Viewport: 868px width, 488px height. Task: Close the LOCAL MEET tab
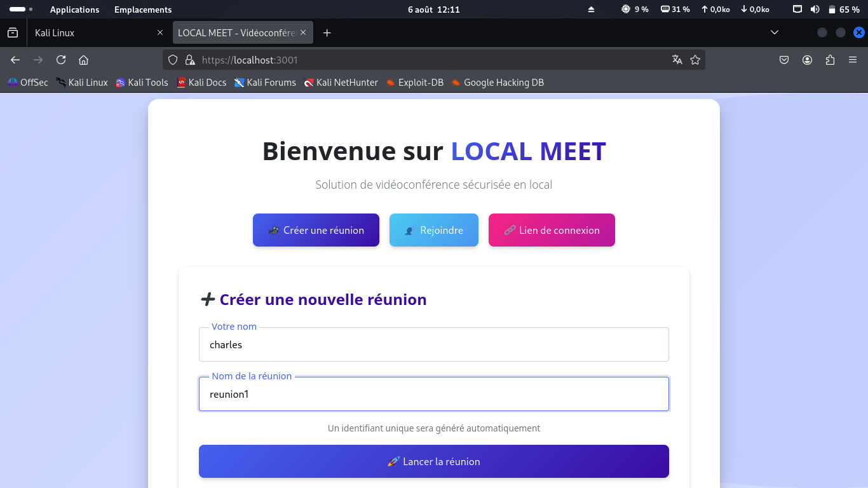pos(303,32)
